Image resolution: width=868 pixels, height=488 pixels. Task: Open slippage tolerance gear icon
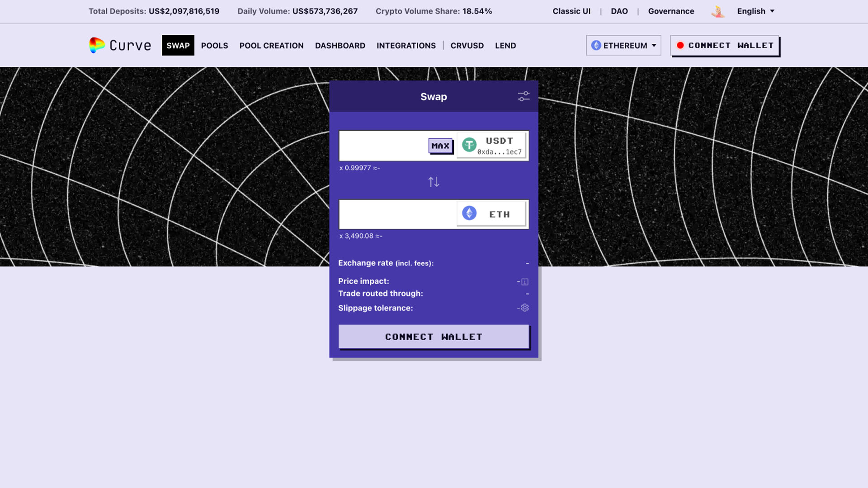click(525, 308)
